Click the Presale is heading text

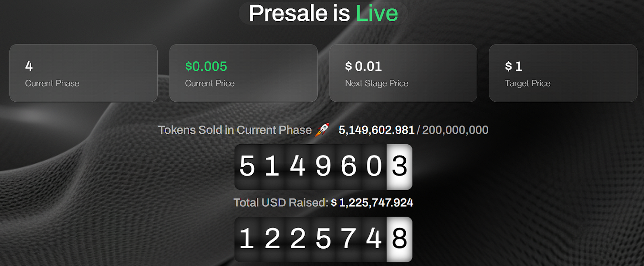(x=300, y=12)
